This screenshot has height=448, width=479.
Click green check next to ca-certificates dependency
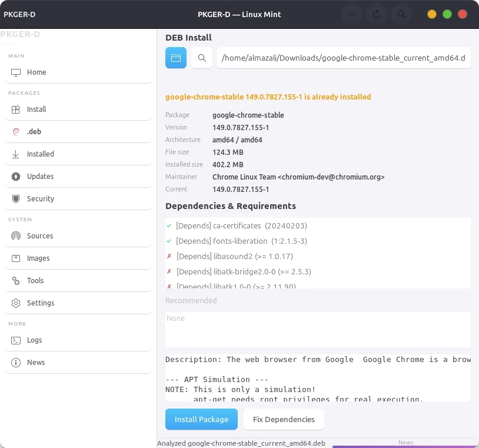click(x=169, y=226)
